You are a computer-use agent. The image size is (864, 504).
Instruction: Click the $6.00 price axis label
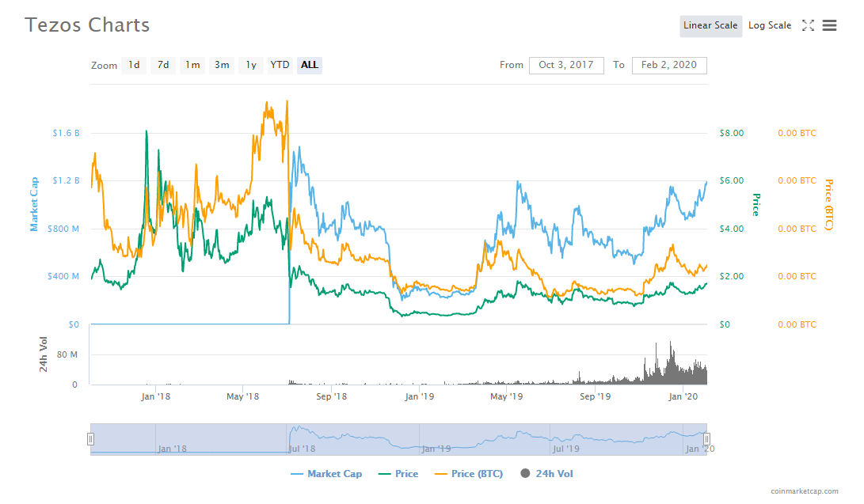(x=731, y=180)
